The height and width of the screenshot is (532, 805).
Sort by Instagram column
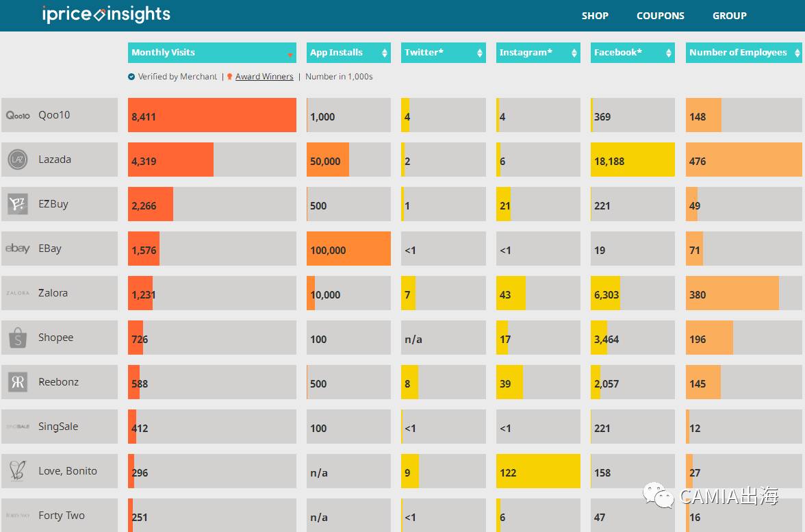tap(538, 53)
